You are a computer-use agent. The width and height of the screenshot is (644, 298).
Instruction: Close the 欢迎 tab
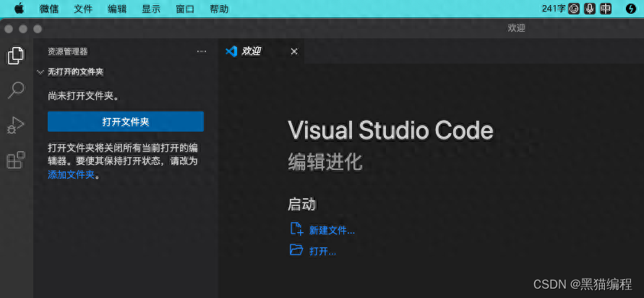tap(294, 51)
